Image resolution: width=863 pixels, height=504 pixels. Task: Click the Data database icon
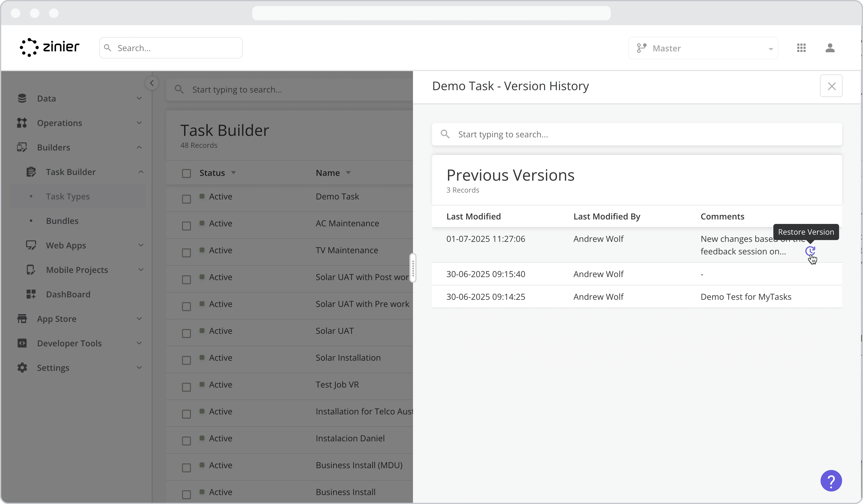22,99
